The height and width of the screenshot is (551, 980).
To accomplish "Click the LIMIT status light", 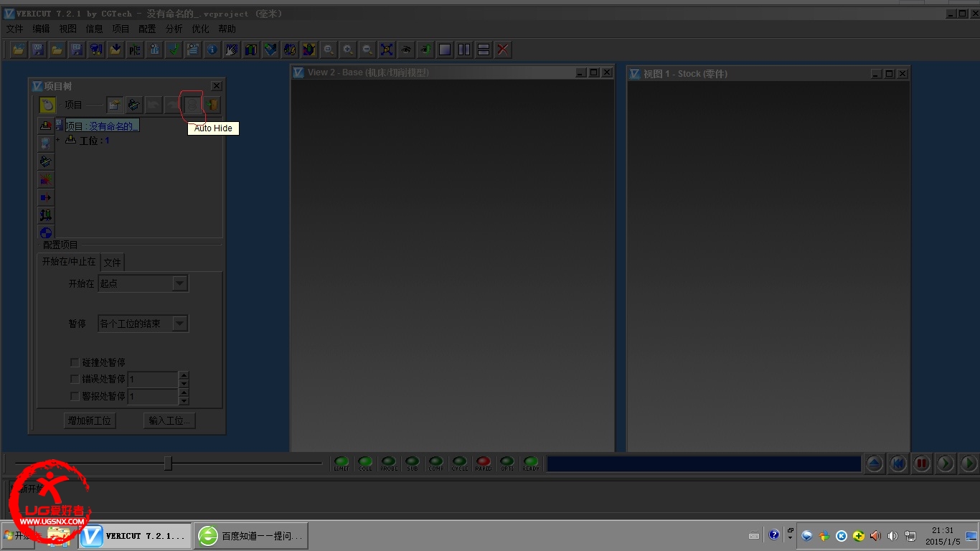I will click(341, 463).
